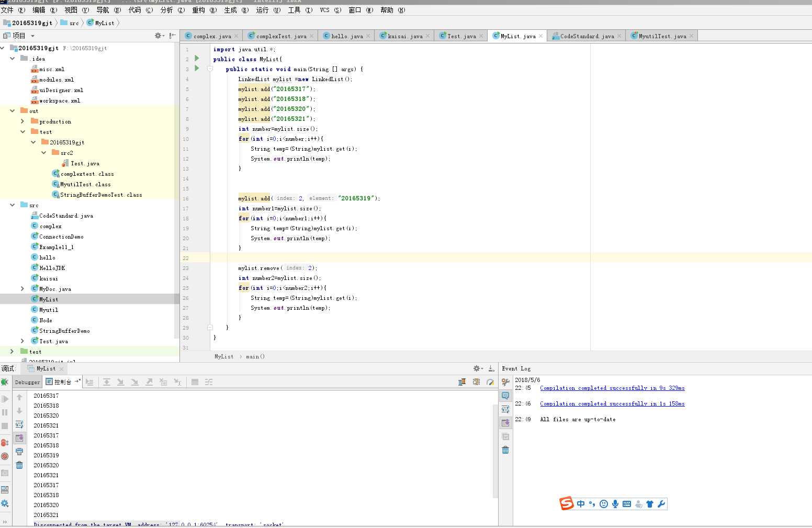The image size is (812, 528).
Task: Toggle soft-wrap in Event Log
Action: [x=505, y=409]
